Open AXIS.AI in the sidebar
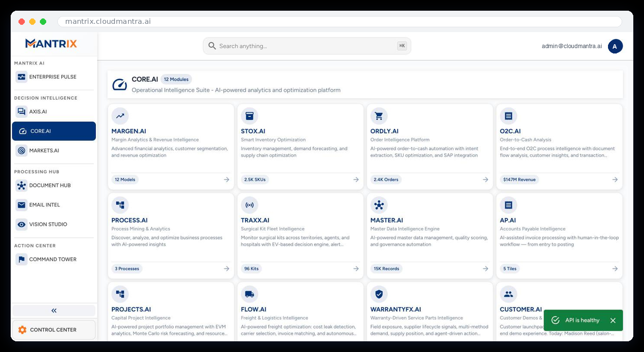The image size is (644, 352). coord(54,112)
